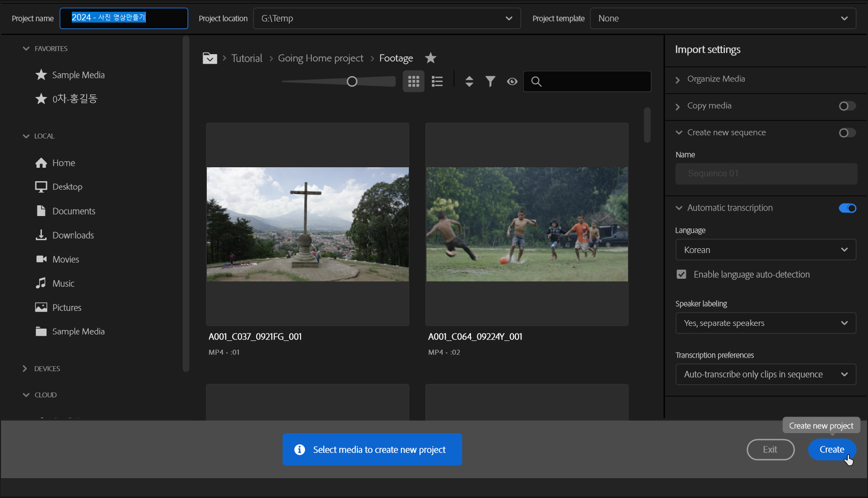Expand the DEVICES section

point(25,369)
